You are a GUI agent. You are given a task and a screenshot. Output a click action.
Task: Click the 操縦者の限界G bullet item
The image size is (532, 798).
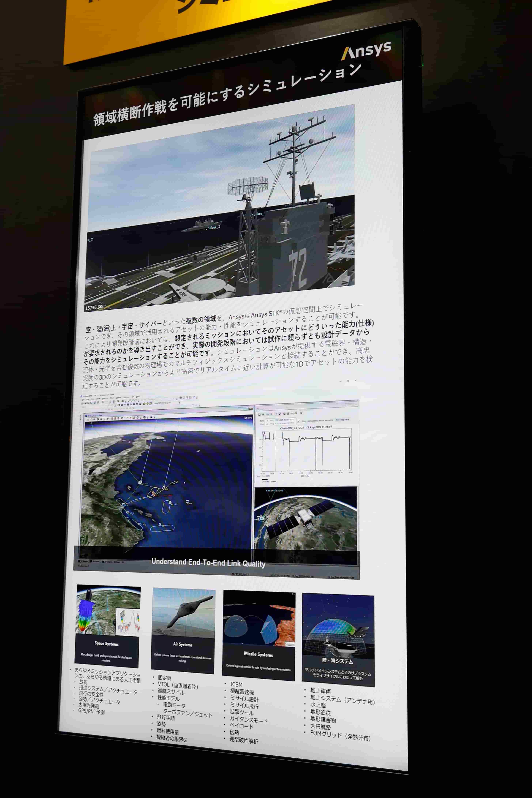click(171, 738)
